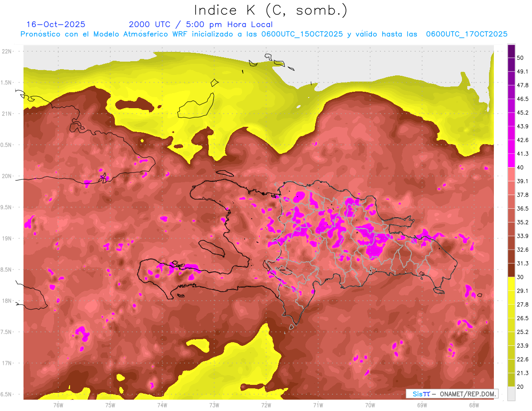532x411 pixels.
Task: Click the WRF model forecast description line
Action: 264,34
